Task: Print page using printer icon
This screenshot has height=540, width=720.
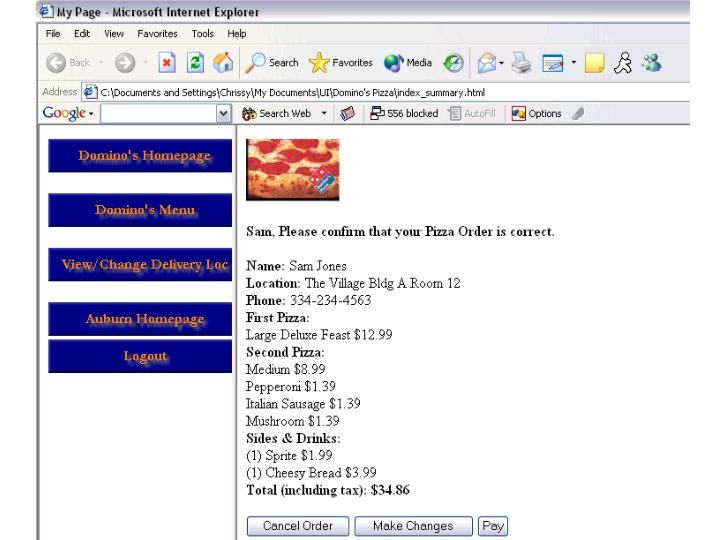Action: point(522,62)
